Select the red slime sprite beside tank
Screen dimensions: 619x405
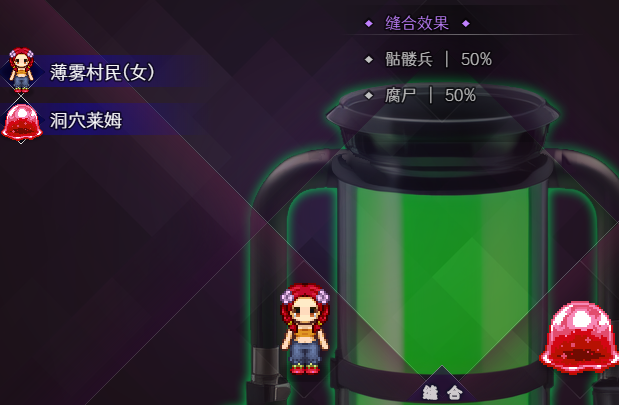click(579, 337)
